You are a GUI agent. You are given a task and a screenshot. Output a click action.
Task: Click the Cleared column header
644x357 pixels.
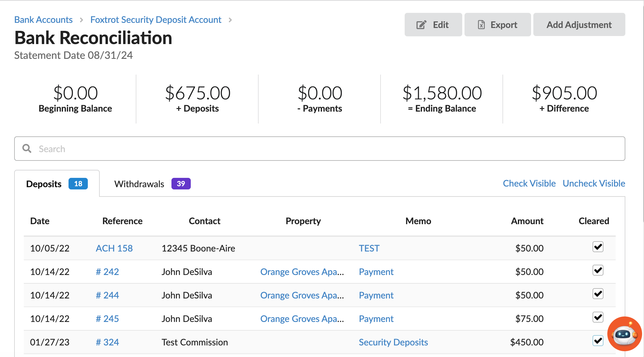(594, 221)
